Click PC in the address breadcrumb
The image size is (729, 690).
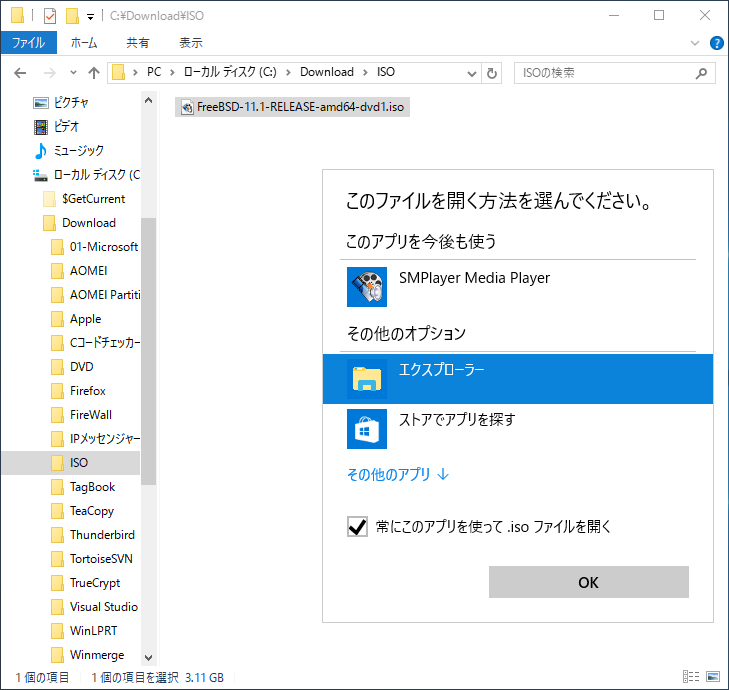coord(154,72)
